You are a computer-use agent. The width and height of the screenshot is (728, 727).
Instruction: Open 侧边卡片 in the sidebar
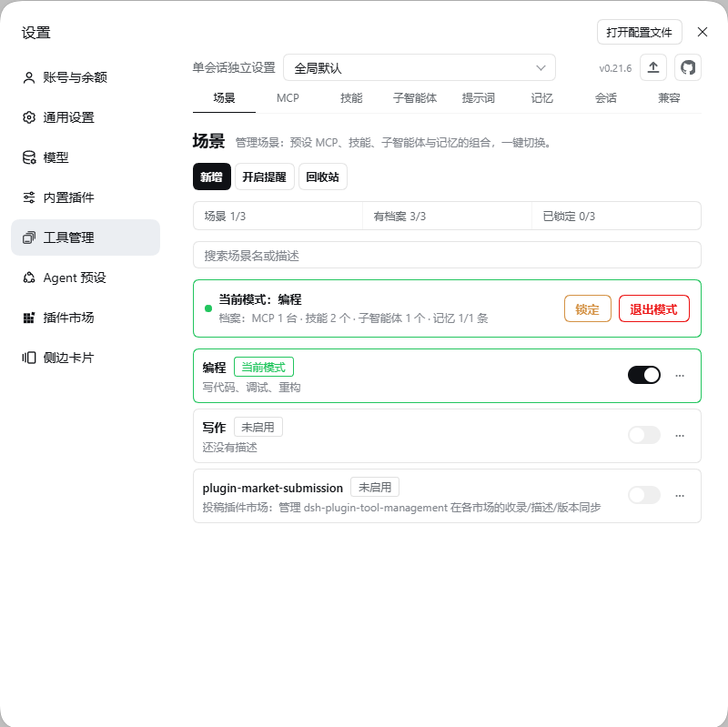point(86,358)
